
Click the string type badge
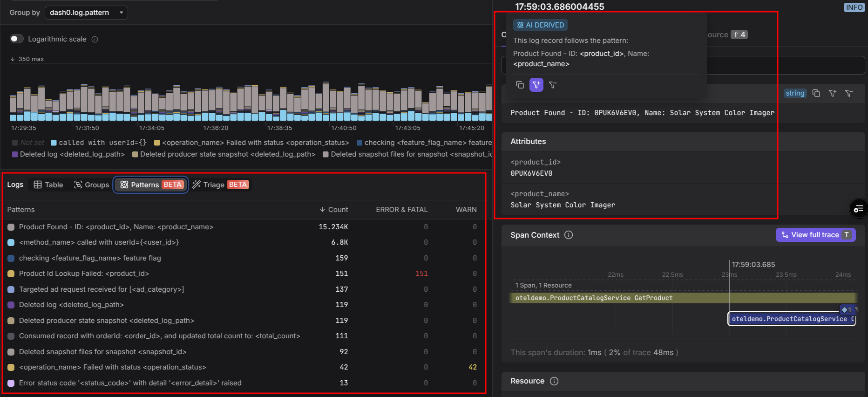(795, 93)
